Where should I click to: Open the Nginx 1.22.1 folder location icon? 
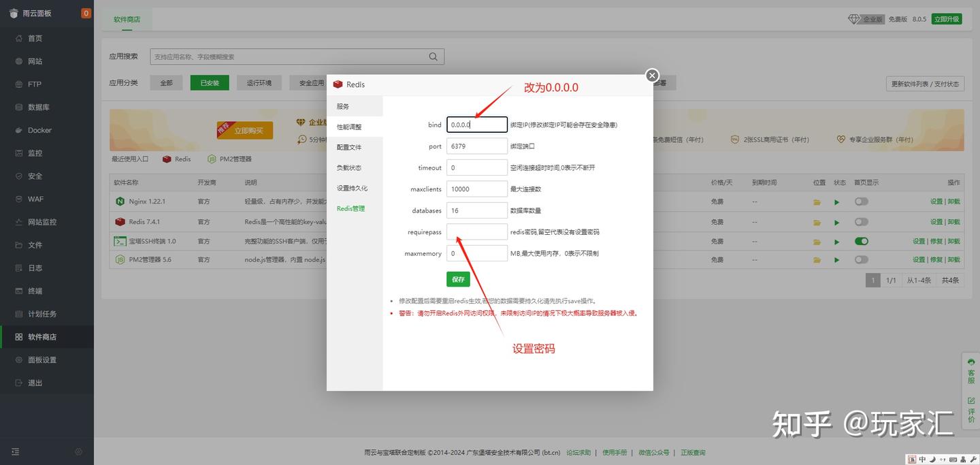(817, 202)
